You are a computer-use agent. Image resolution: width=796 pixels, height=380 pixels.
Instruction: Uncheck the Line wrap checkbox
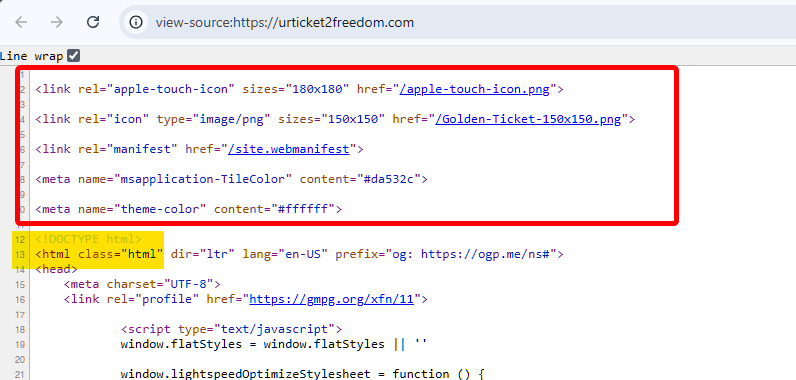[74, 55]
